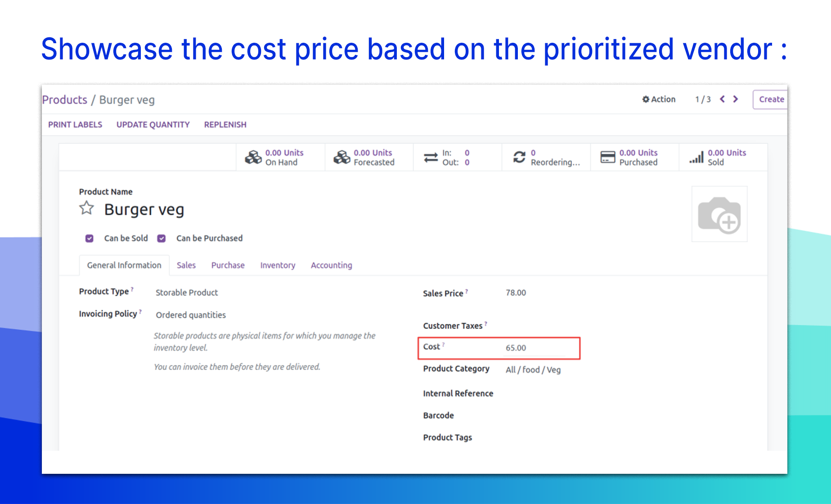Click the Storable Product type value

(x=187, y=292)
